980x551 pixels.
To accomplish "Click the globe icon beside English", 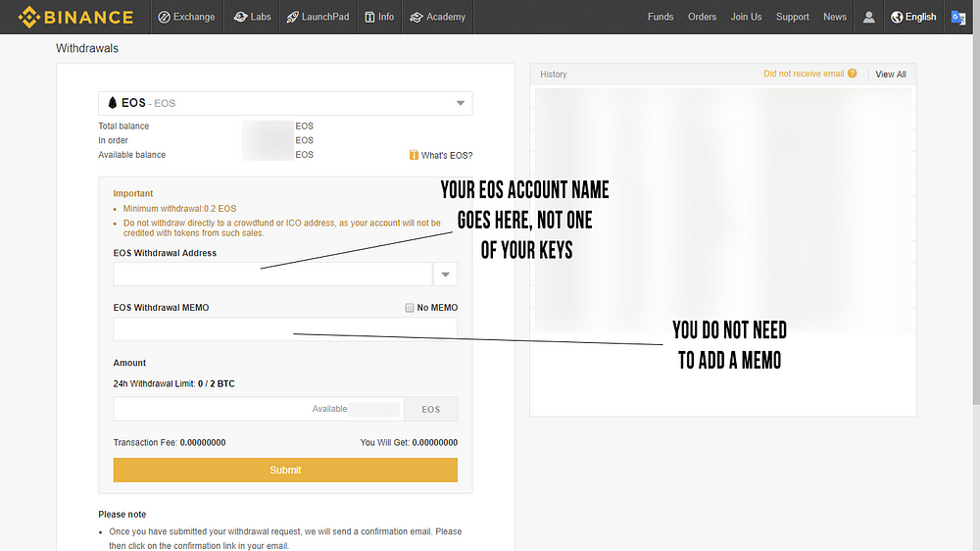I will pos(897,17).
